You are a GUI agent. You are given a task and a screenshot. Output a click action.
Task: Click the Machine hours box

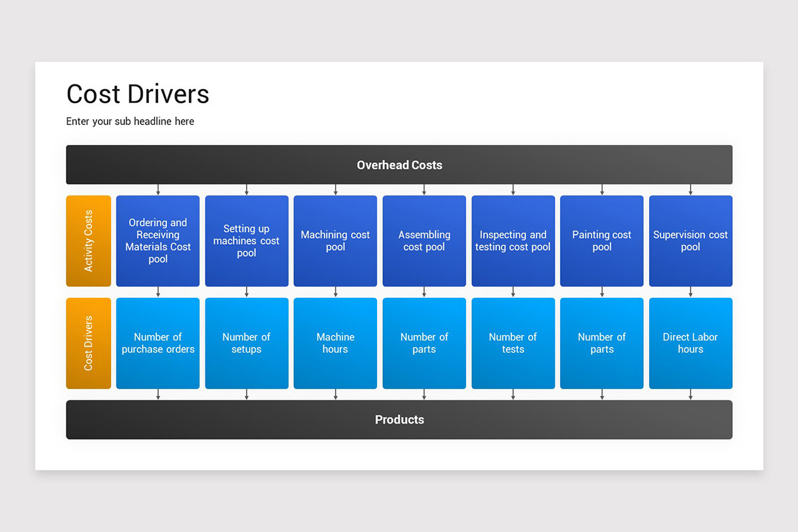[335, 343]
